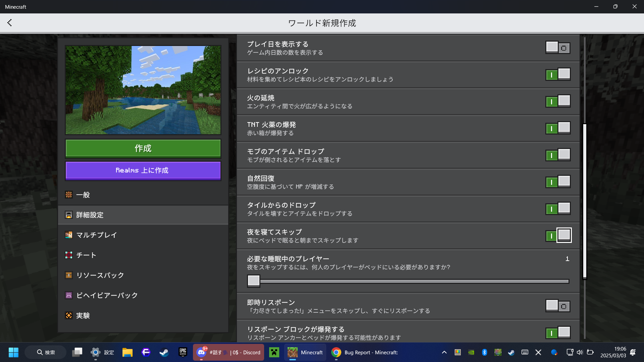Click the 一般 general settings icon
Screen dimensions: 644x362
click(69, 195)
